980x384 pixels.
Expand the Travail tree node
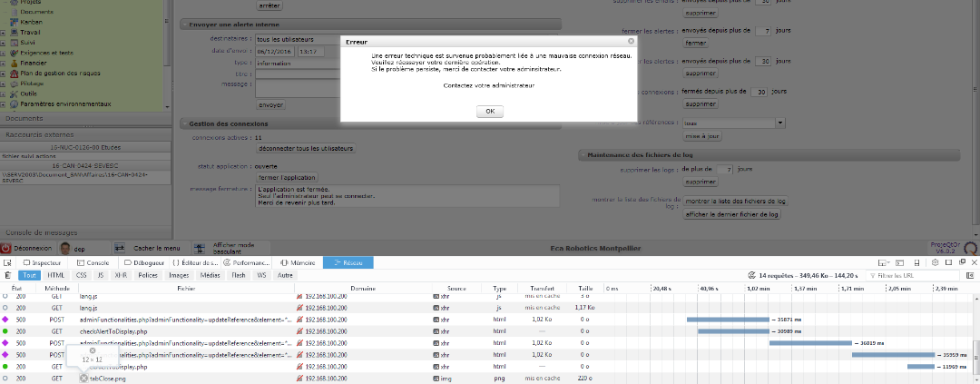(x=4, y=32)
